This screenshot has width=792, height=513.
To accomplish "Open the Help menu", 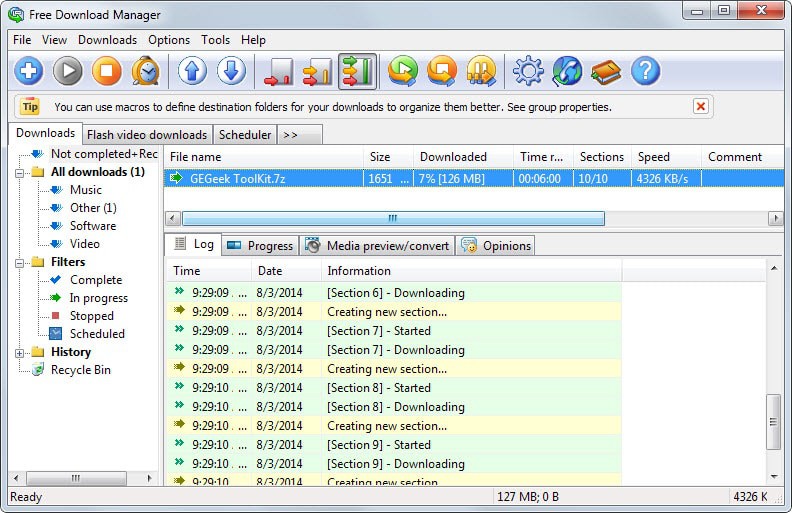I will point(254,40).
